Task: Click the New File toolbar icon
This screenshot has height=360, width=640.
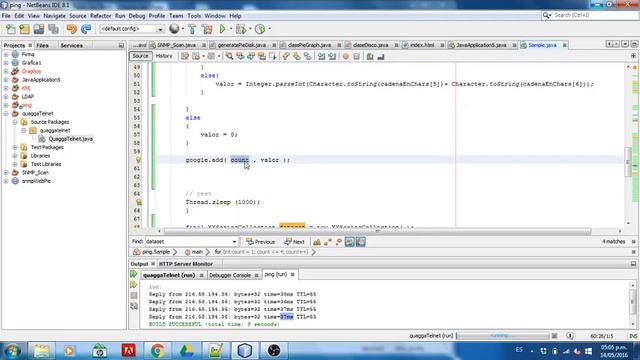Action: coord(11,29)
